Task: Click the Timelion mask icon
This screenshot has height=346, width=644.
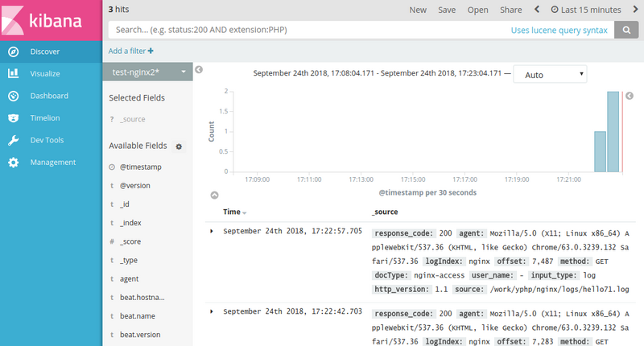Action: 13,118
